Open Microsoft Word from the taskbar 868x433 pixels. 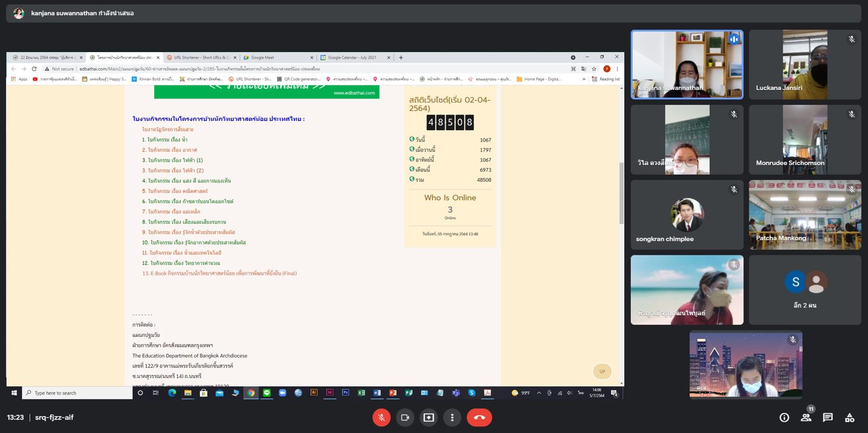[377, 393]
